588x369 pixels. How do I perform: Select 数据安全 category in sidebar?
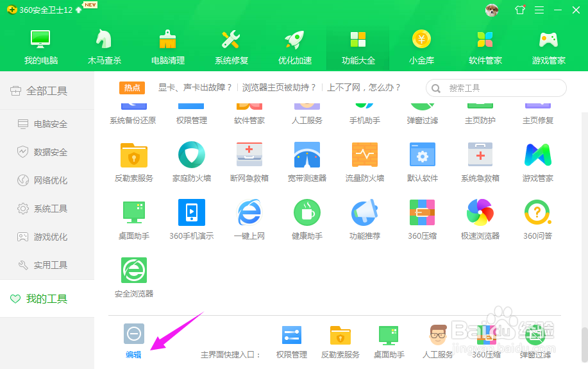click(47, 152)
